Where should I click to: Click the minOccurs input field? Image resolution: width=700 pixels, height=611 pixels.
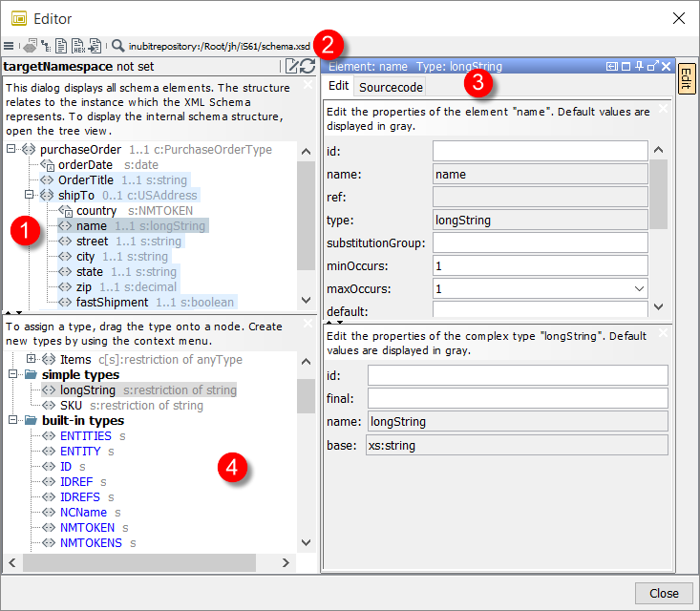coord(540,265)
